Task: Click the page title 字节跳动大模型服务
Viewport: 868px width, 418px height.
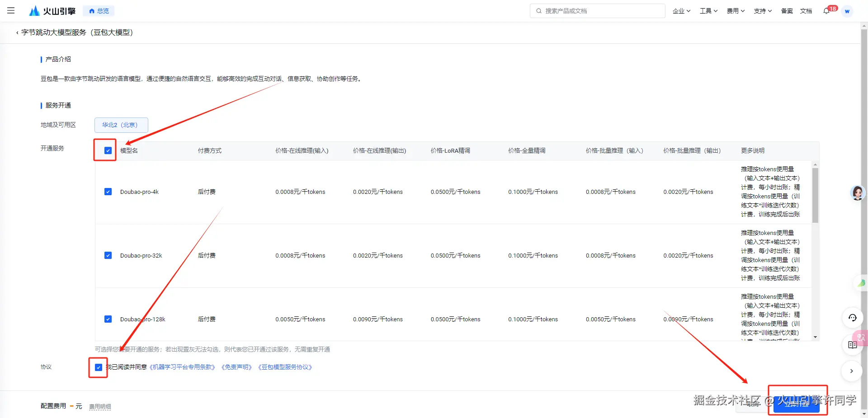Action: tap(77, 33)
